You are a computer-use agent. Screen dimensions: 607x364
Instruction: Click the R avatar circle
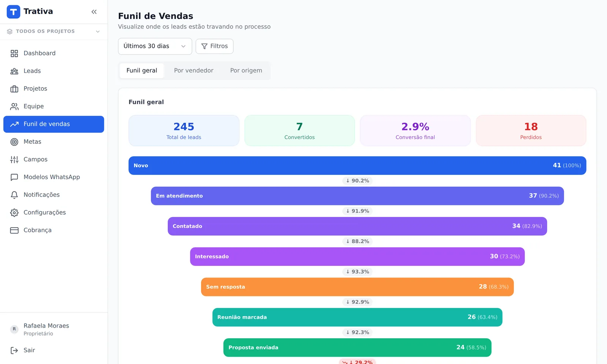(14, 329)
